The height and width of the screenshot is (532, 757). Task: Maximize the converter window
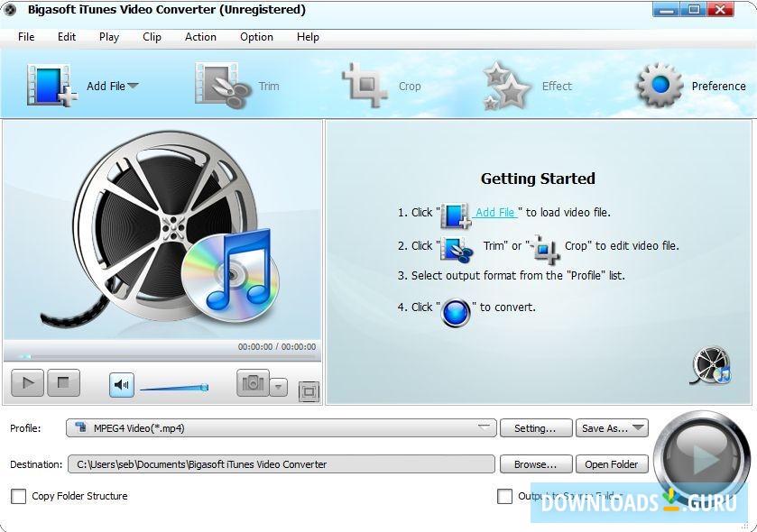coord(694,9)
